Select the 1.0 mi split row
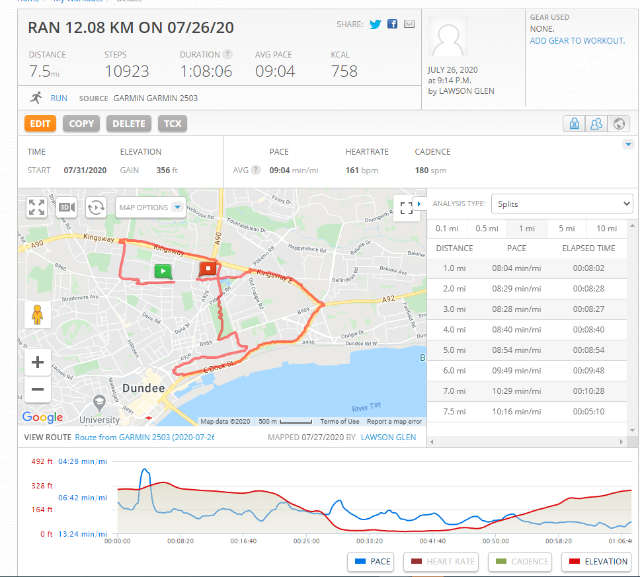Viewport: 640px width, 577px height. (x=527, y=269)
